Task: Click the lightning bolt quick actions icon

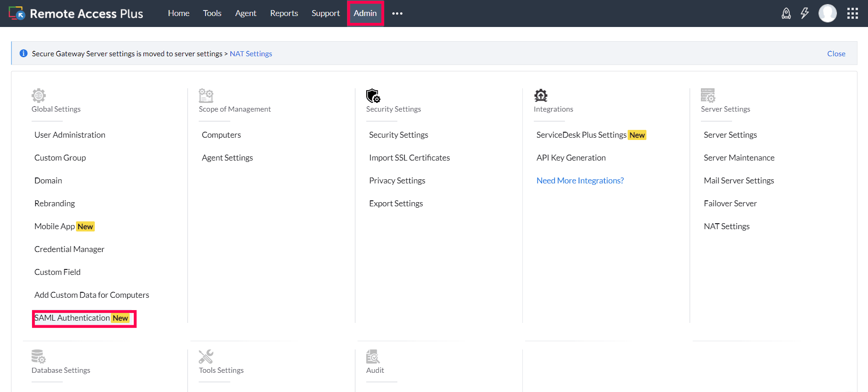Action: [x=804, y=13]
